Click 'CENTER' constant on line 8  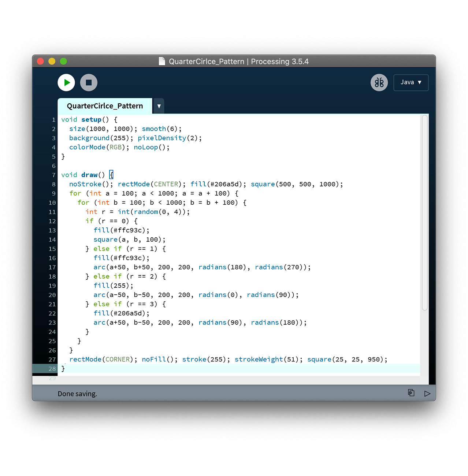166,184
